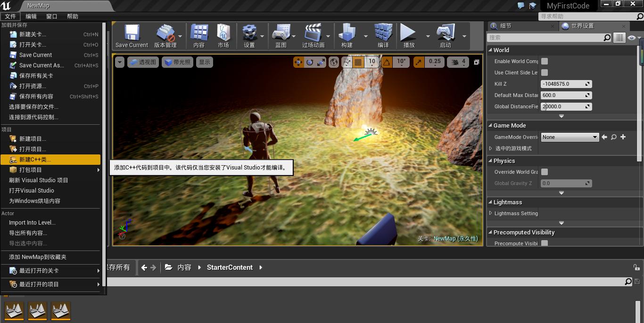Open the 设置 dropdown arrow
Viewport: 644px width, 323px height.
[x=262, y=36]
